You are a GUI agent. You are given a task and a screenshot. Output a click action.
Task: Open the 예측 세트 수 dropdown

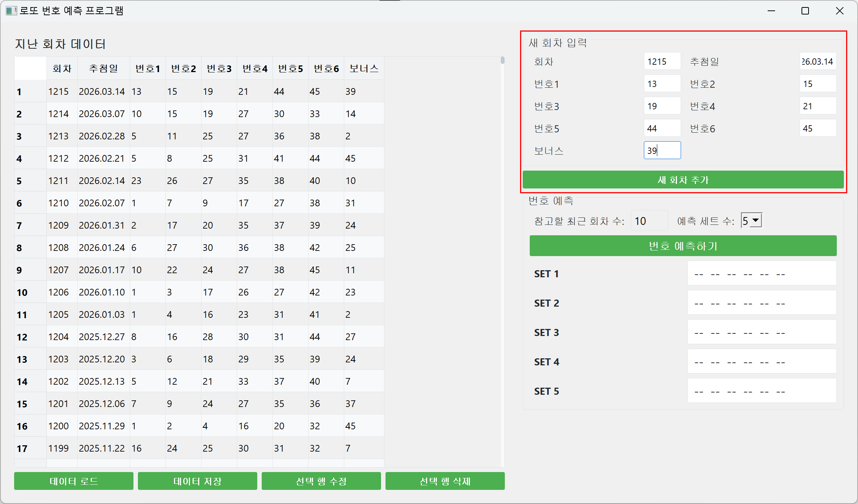[x=755, y=221]
